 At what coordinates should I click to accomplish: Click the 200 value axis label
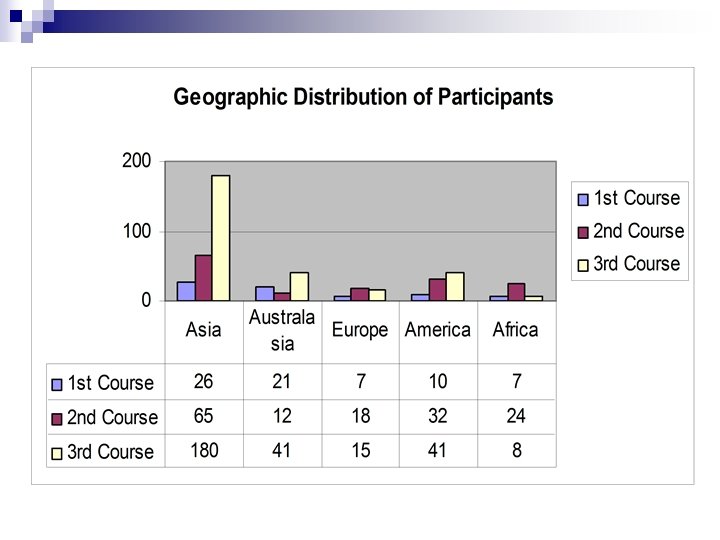tap(137, 161)
